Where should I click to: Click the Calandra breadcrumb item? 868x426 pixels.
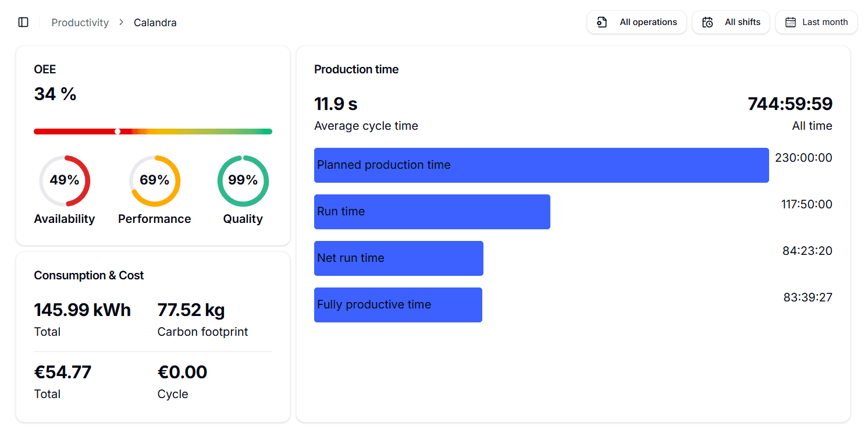pos(155,23)
